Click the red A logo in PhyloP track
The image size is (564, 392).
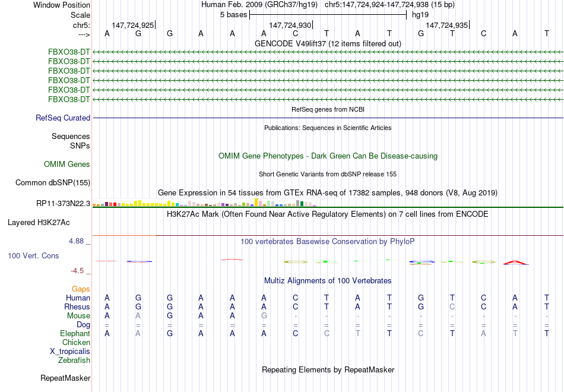point(515,263)
